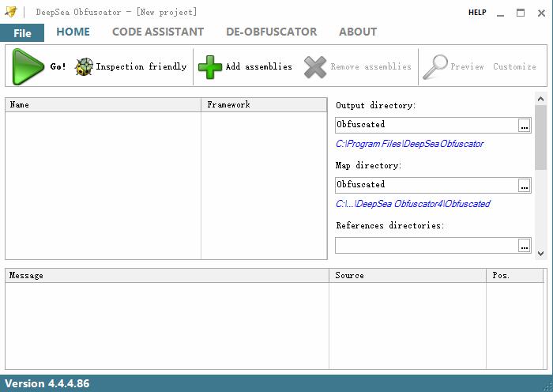Open the CODE ASSISTANT tab
This screenshot has width=553, height=392.
tap(158, 32)
